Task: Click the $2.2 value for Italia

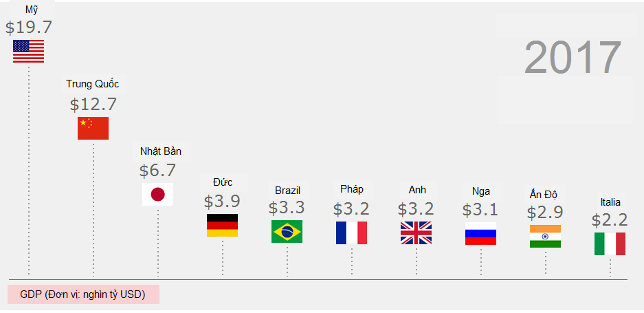Action: 610,220
